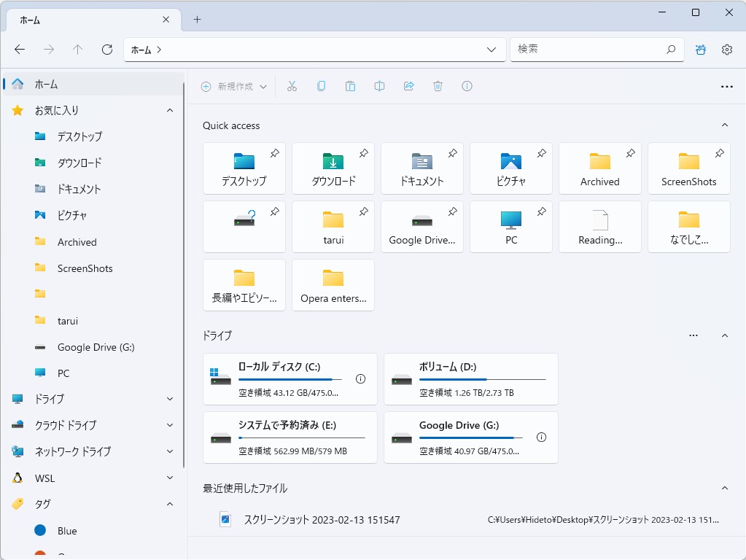Collapse the Quick access section chevron
Viewport: 746px width, 560px height.
pyautogui.click(x=724, y=125)
